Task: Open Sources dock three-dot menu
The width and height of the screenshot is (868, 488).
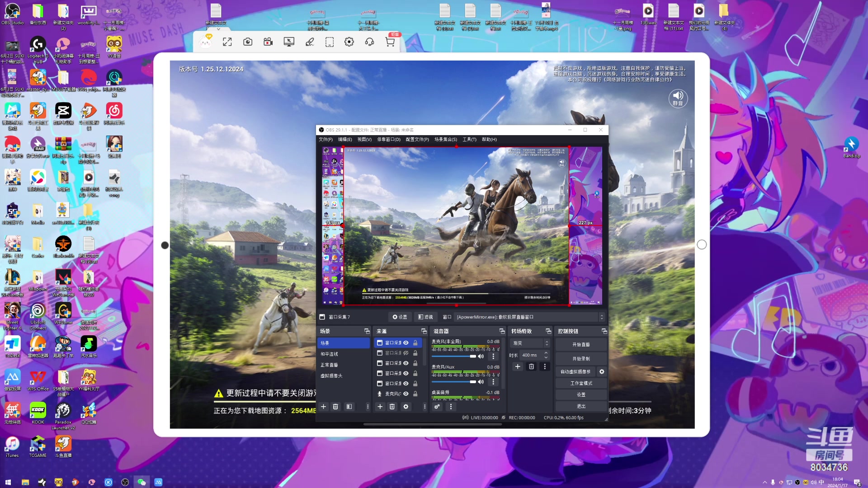Action: coord(425,407)
